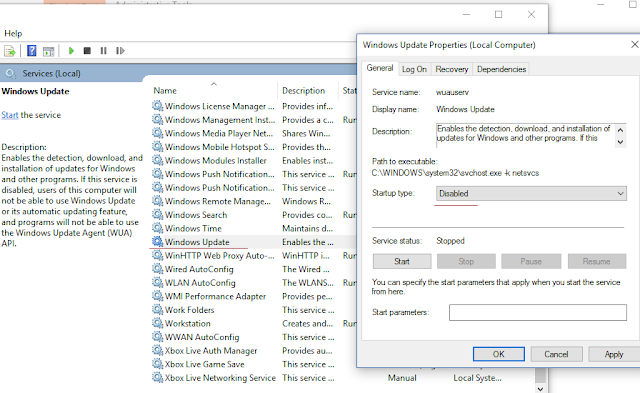Screen dimensions: 640x393
Task: Click the Description column header
Action: click(304, 91)
